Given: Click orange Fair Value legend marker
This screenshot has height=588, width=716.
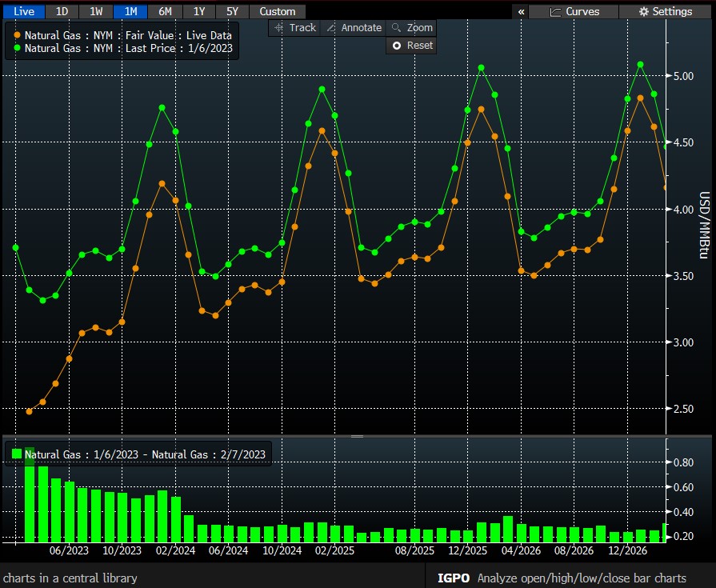Looking at the screenshot, I should coord(18,35).
